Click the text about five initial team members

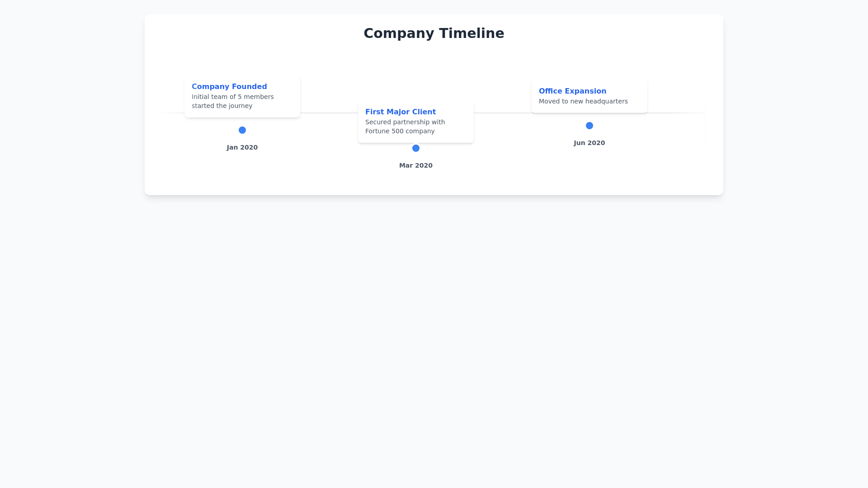(x=232, y=101)
